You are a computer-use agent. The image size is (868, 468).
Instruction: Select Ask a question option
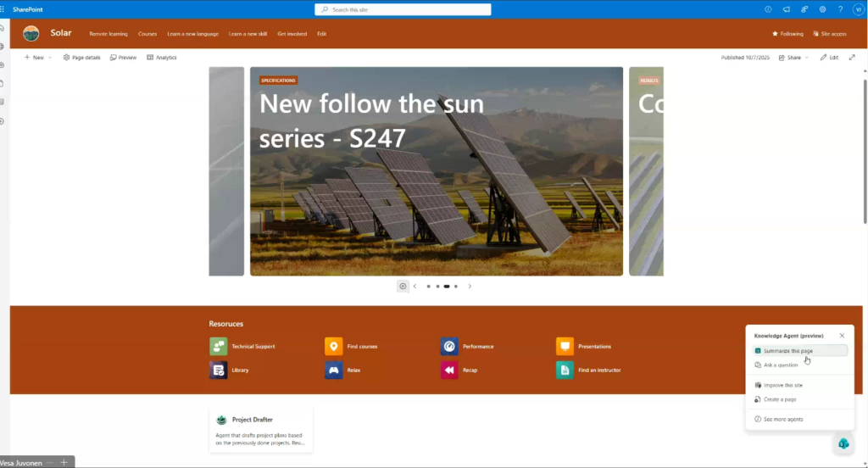point(800,365)
